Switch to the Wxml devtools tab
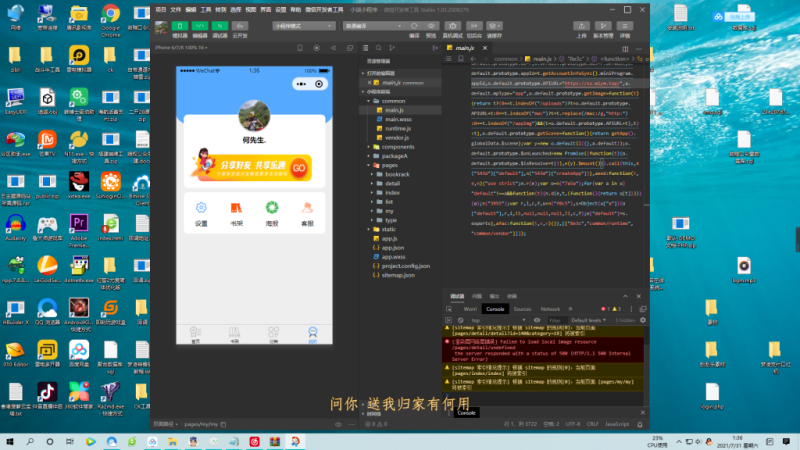 tap(470, 309)
